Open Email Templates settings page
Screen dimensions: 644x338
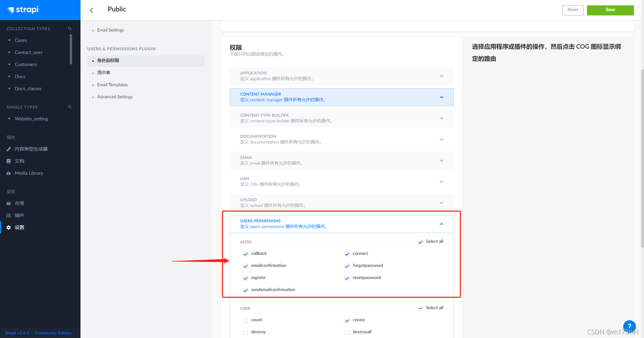click(x=112, y=84)
